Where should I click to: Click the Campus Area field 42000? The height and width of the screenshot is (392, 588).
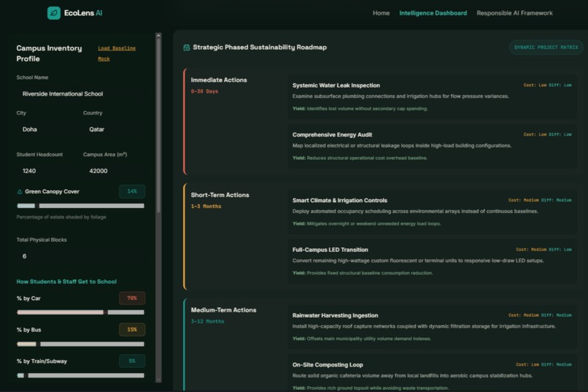coord(114,171)
